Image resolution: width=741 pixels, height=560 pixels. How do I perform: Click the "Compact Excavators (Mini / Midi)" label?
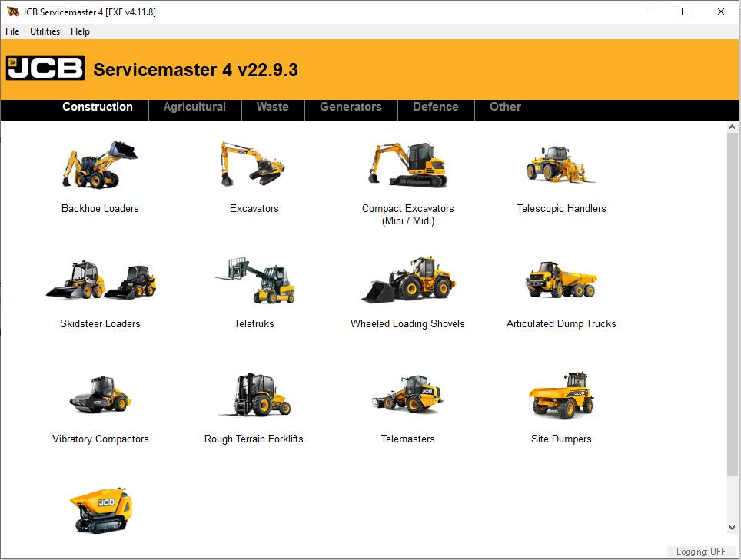[x=408, y=214]
